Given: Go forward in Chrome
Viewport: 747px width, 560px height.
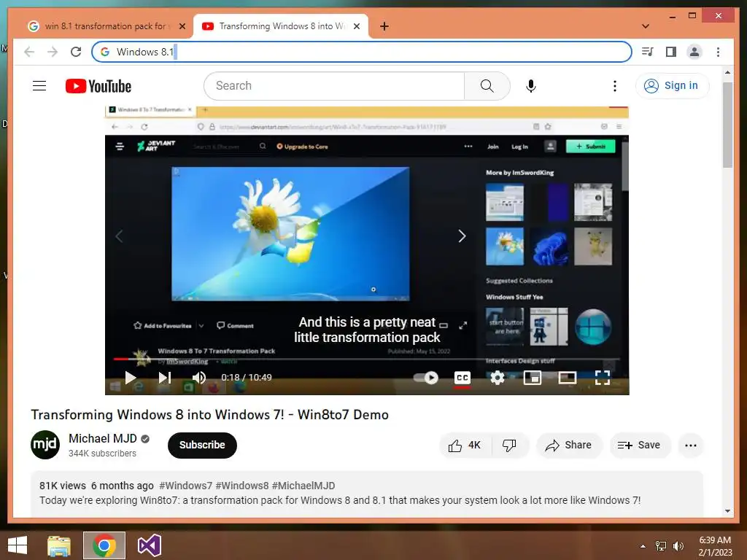Looking at the screenshot, I should (53, 52).
